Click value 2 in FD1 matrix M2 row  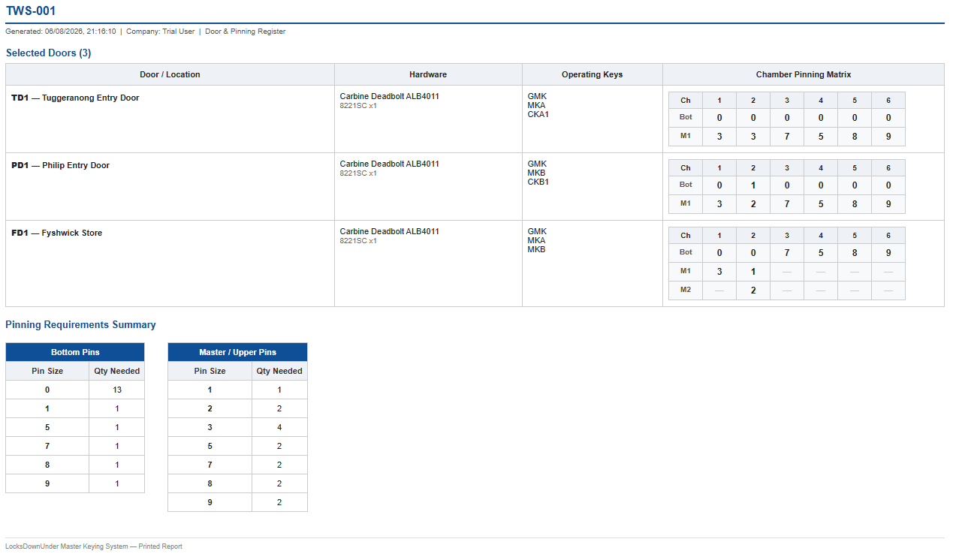753,291
